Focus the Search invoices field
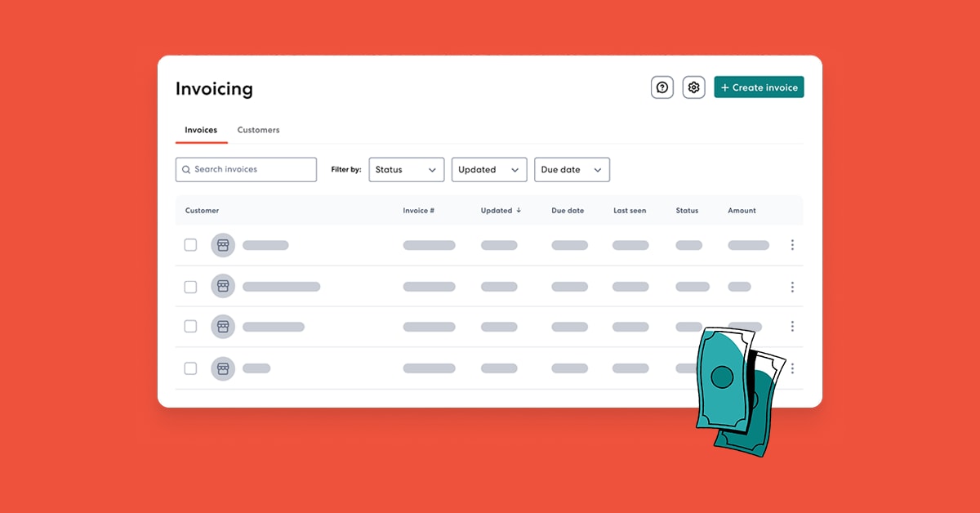The image size is (980, 513). 246,169
